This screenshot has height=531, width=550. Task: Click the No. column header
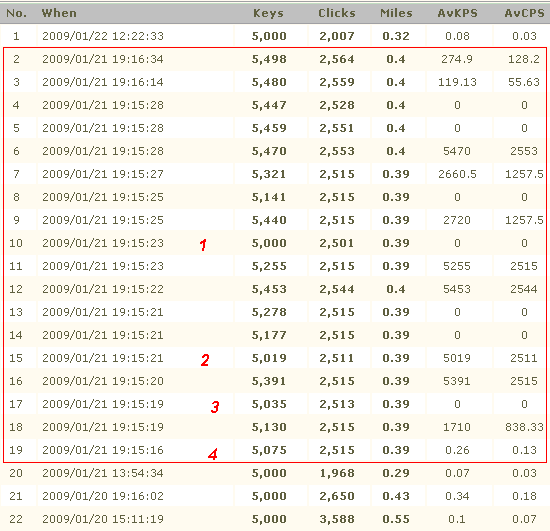16,13
